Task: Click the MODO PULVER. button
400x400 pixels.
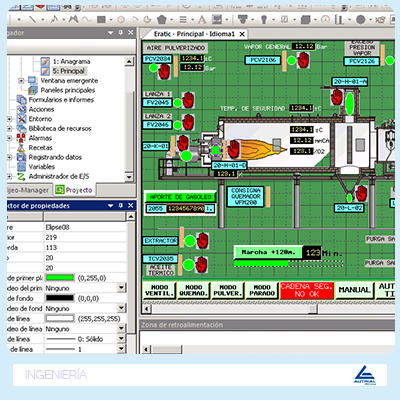Action: (x=228, y=290)
